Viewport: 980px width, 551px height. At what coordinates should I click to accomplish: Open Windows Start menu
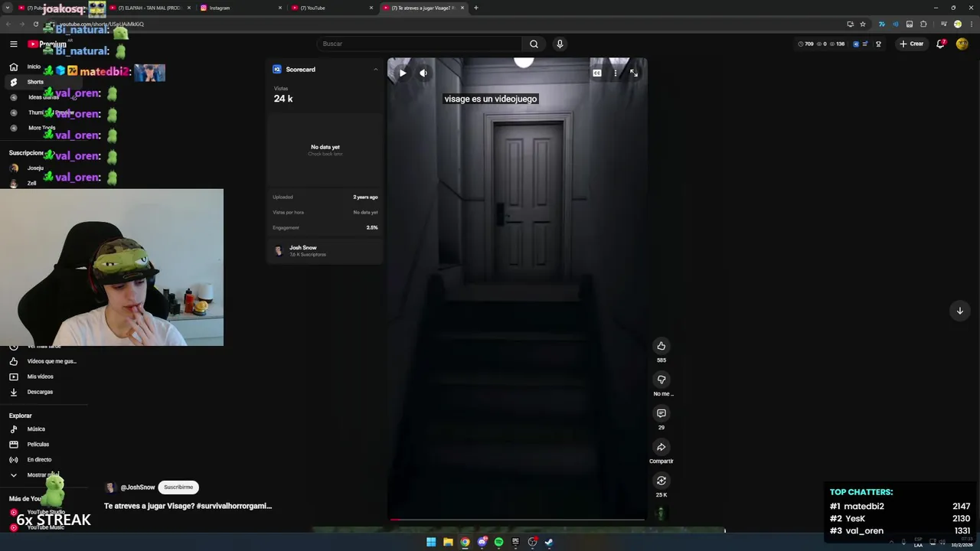click(x=431, y=542)
